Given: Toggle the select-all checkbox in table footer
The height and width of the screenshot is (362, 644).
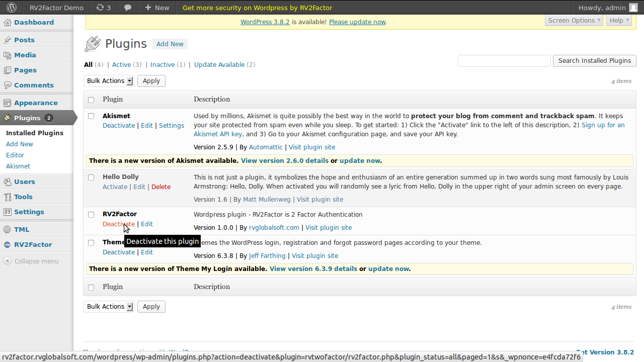Looking at the screenshot, I should pos(91,287).
